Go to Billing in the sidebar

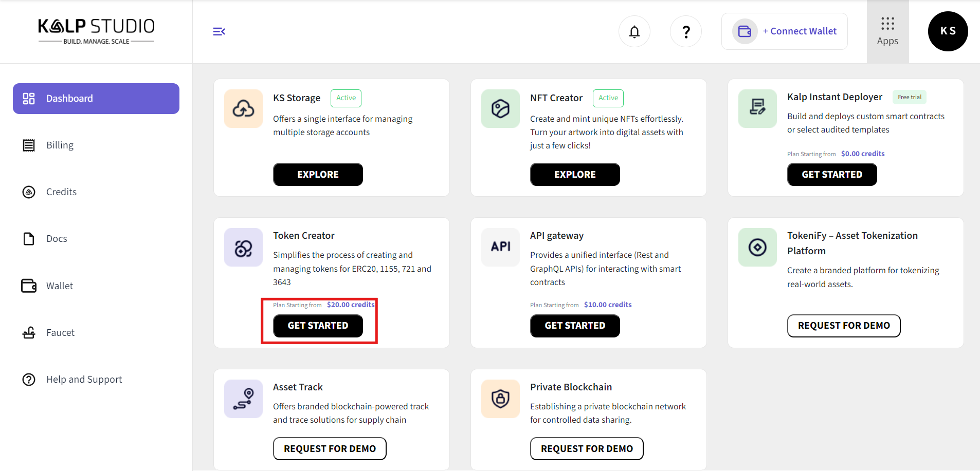(x=60, y=145)
